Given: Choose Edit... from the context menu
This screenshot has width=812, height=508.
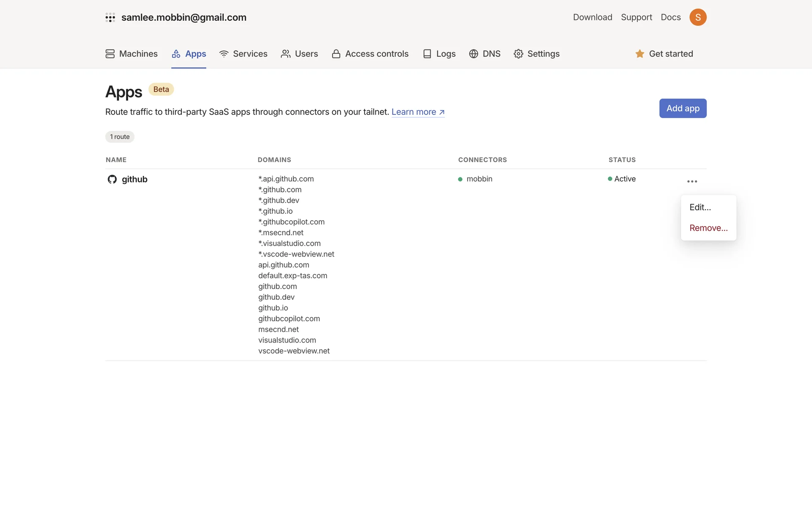Looking at the screenshot, I should point(700,207).
